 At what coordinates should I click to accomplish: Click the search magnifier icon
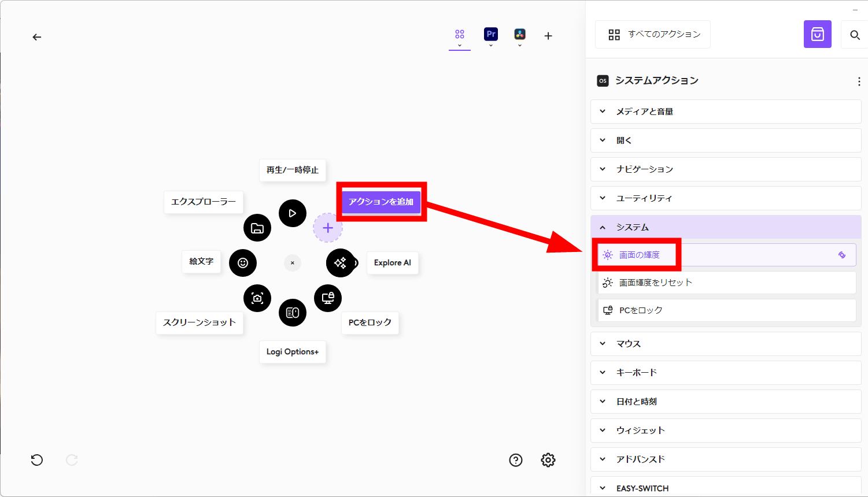[x=855, y=35]
